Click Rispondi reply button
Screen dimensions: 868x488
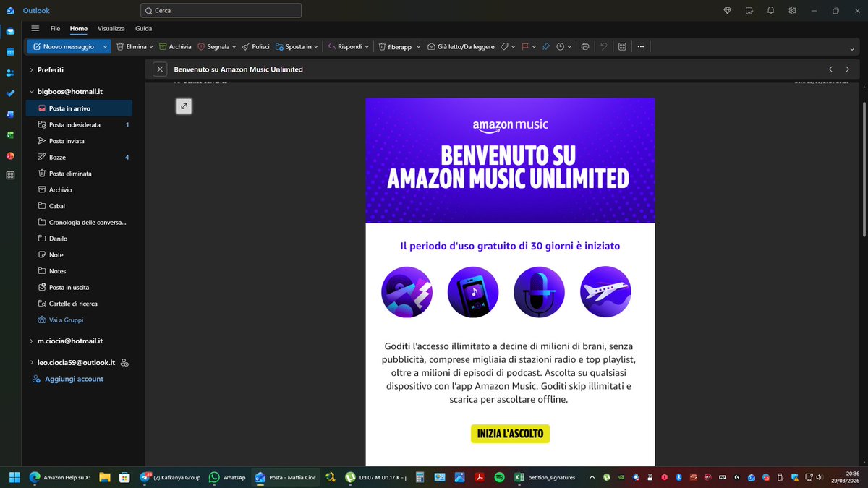345,46
